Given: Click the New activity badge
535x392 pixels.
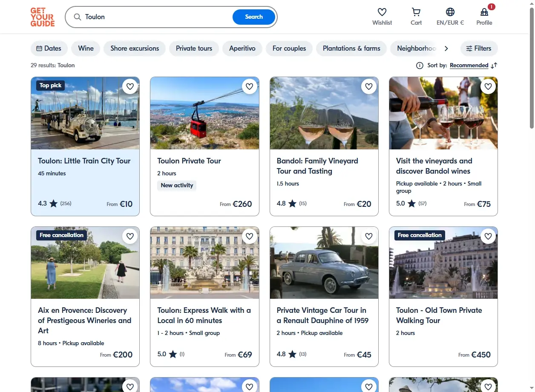Looking at the screenshot, I should point(177,186).
